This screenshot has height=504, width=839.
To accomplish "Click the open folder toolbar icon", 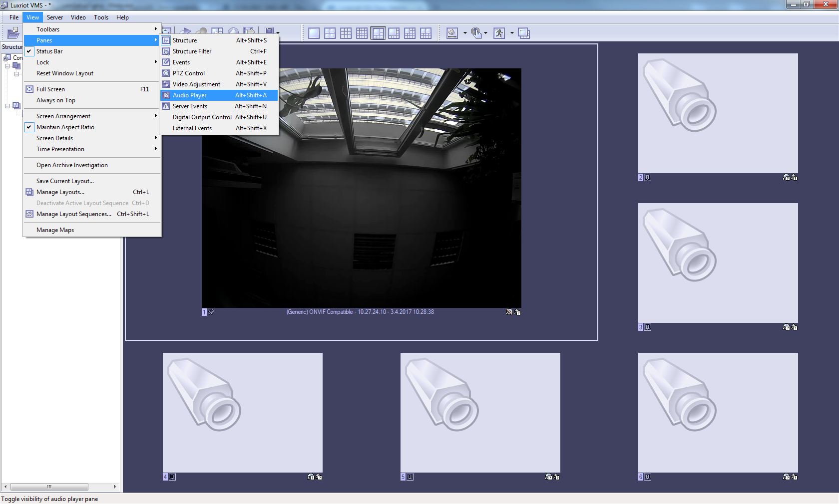I will [x=13, y=33].
